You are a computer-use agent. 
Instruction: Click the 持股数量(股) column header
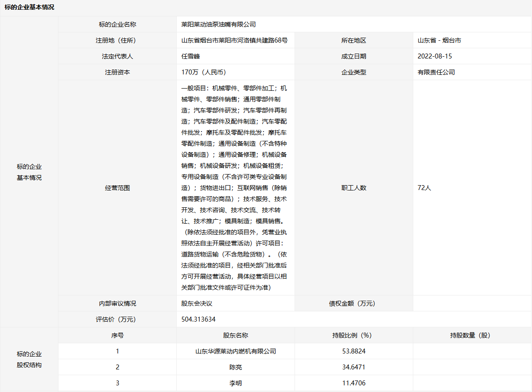pyautogui.click(x=472, y=335)
